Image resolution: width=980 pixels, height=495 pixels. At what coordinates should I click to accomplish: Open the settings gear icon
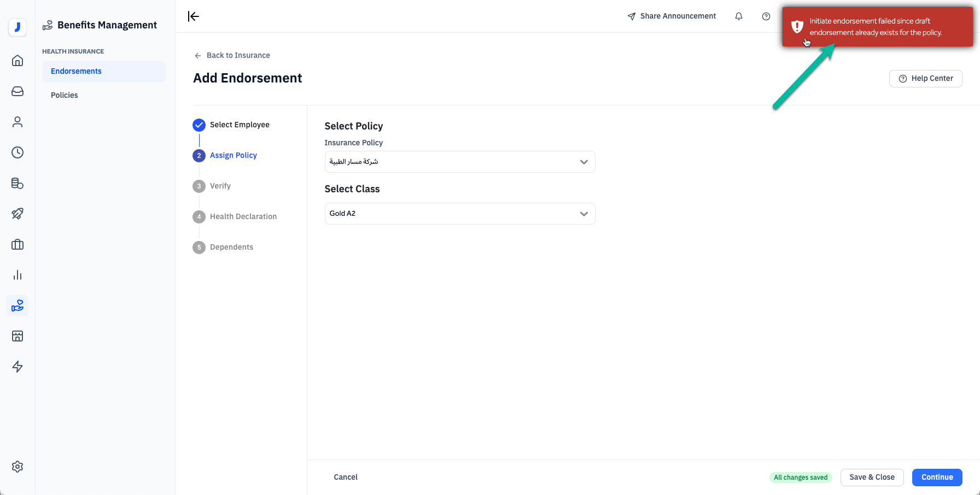(17, 467)
